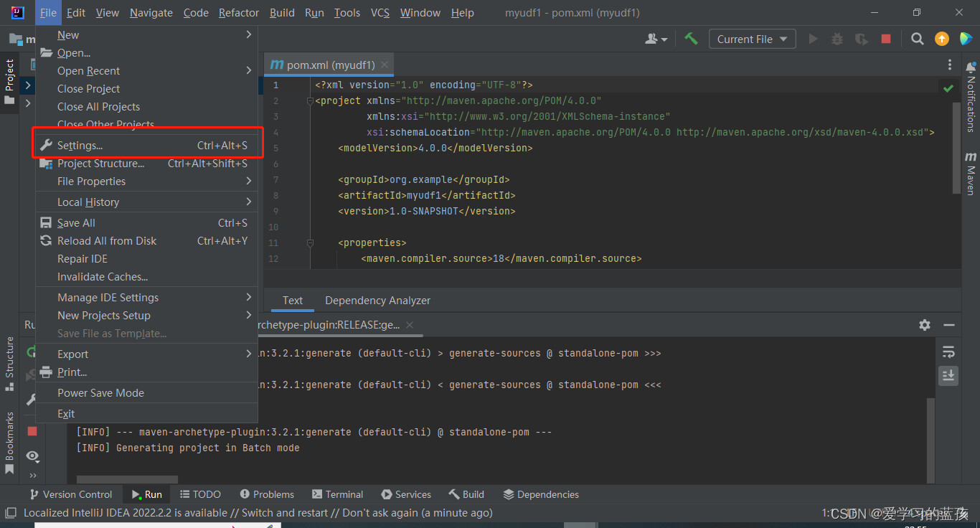Click Open... in the File menu
Screen dimensions: 980x528
pos(146,52)
